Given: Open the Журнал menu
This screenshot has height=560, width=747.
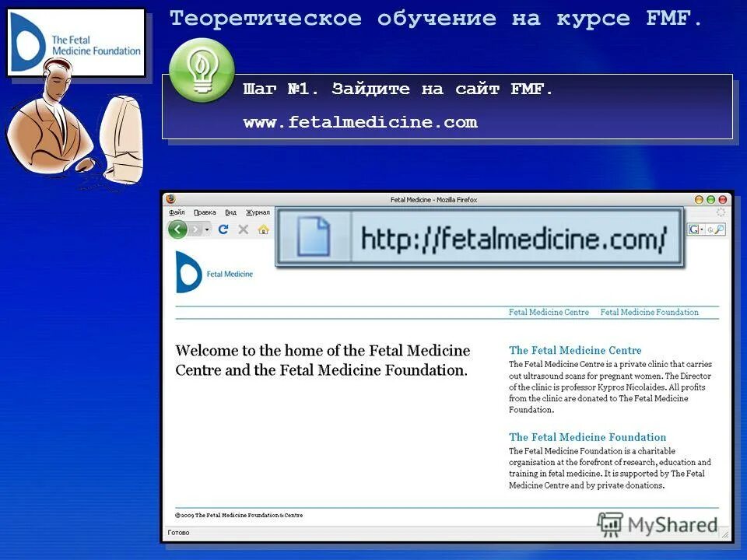Looking at the screenshot, I should click(x=258, y=211).
